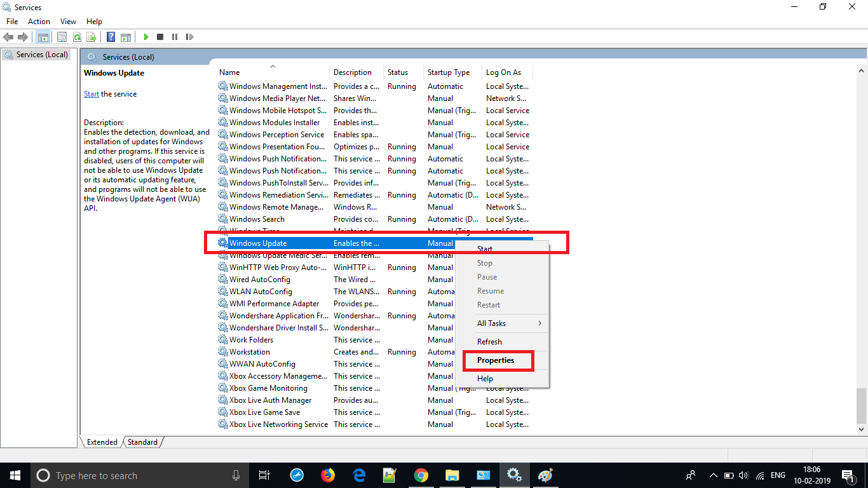Open File Explorer from the taskbar
The image size is (868, 488).
pos(452,475)
